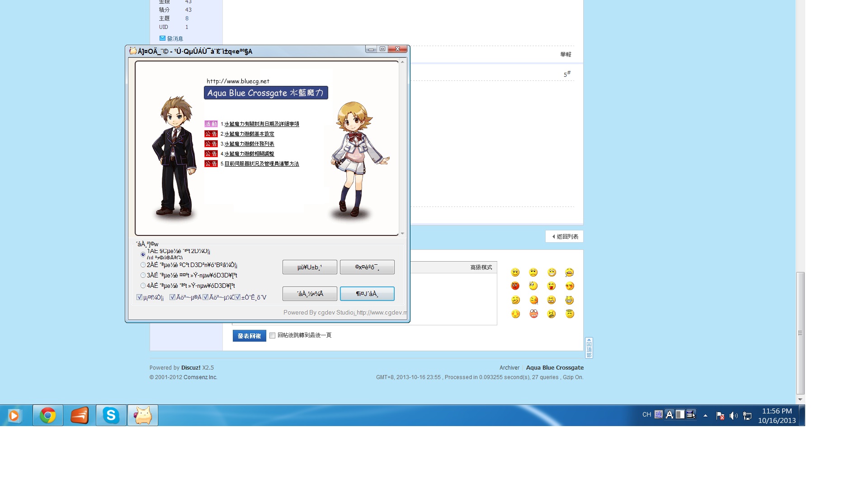The image size is (868, 488).
Task: Insert the crying emoticon
Action: pos(570,272)
